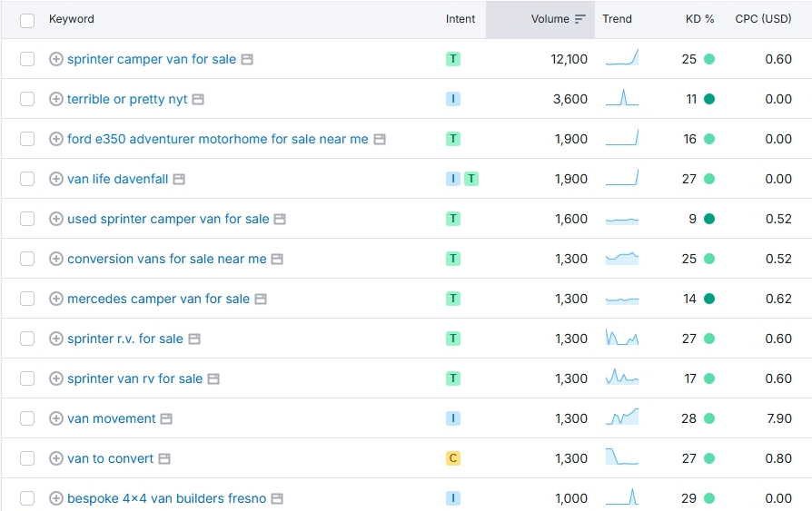Expand 'ford e350 adventurer motorhome' row with plus icon
Screen dimensions: 812x511
pos(55,139)
